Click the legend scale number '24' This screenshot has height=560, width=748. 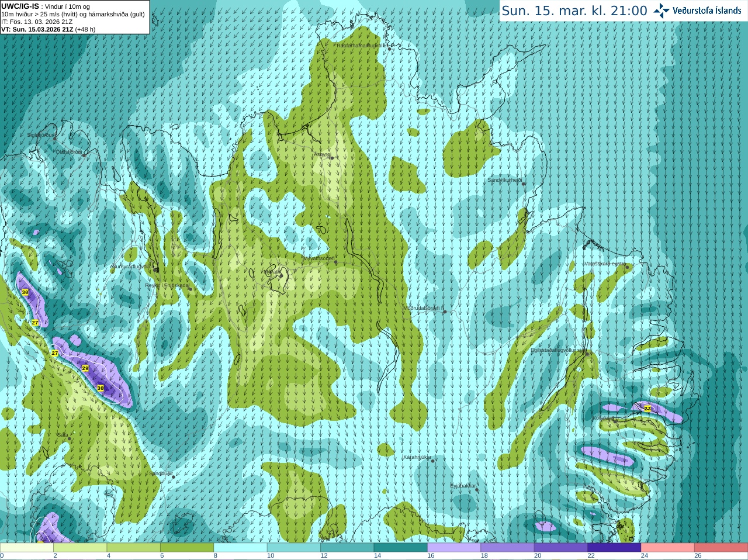644,556
